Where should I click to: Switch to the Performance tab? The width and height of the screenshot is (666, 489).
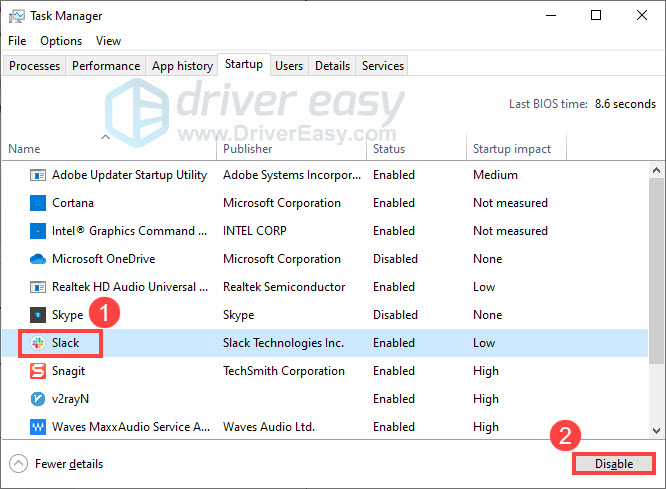[106, 66]
